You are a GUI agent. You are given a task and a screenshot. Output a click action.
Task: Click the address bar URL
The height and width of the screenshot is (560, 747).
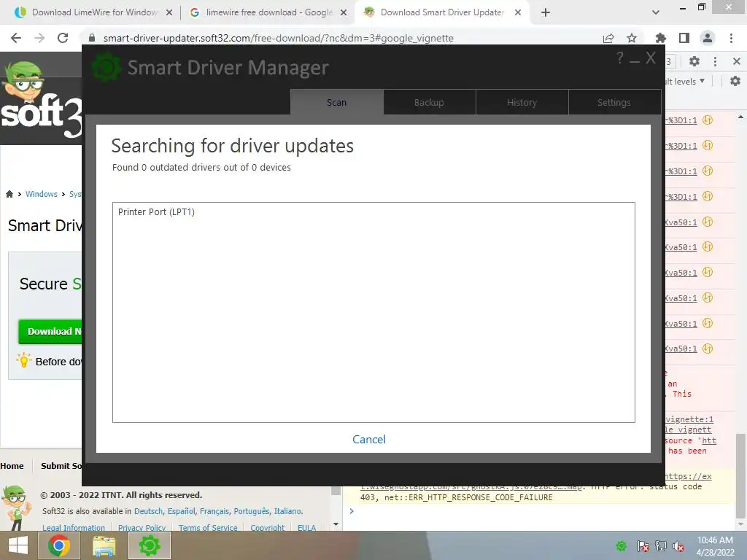278,38
